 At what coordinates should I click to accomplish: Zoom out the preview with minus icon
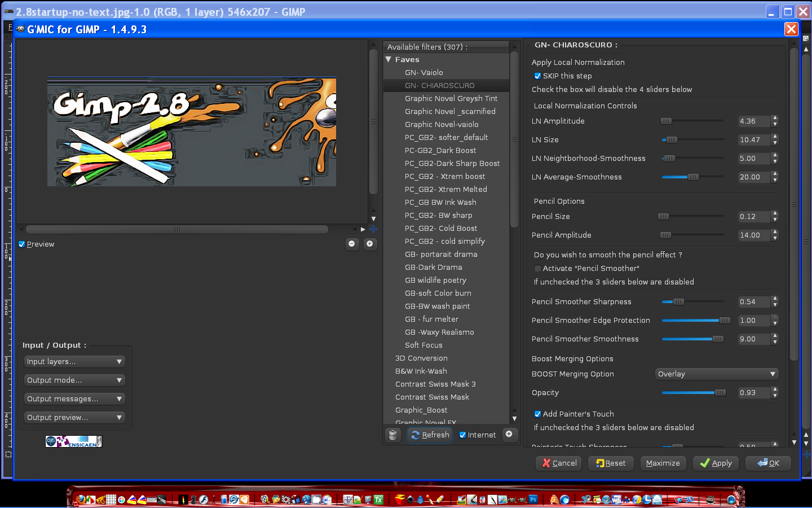[352, 244]
